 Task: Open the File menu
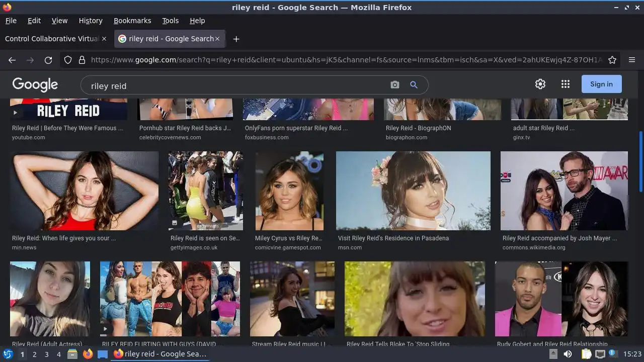tap(11, 21)
